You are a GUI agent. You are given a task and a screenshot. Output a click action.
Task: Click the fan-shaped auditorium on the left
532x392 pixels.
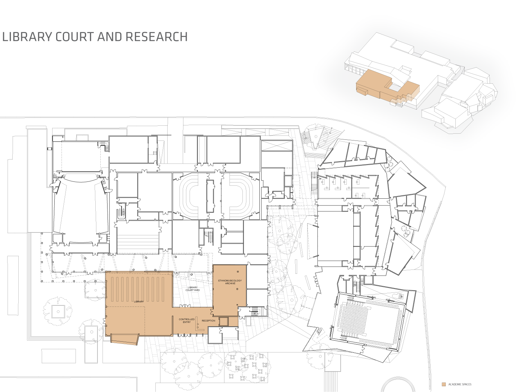tap(81, 205)
